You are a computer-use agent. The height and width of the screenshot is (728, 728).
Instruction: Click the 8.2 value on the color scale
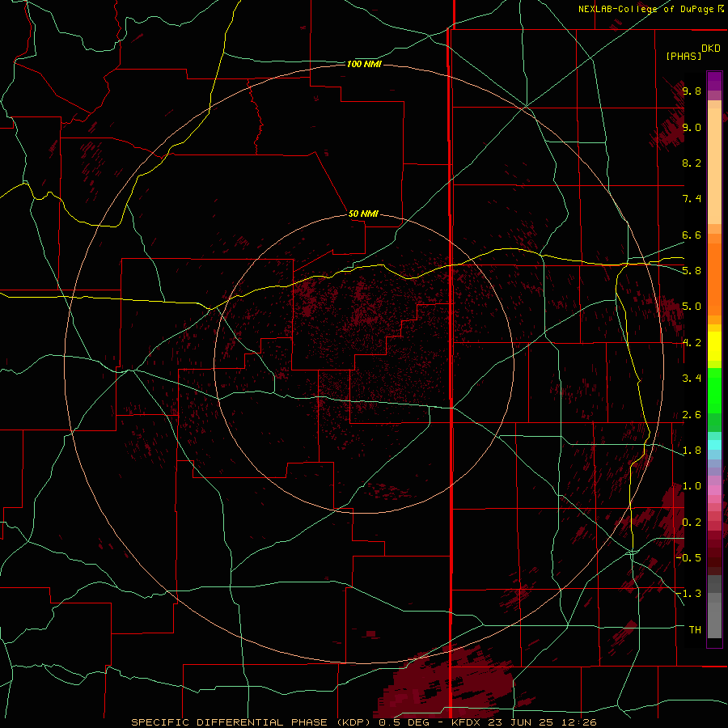(x=692, y=163)
